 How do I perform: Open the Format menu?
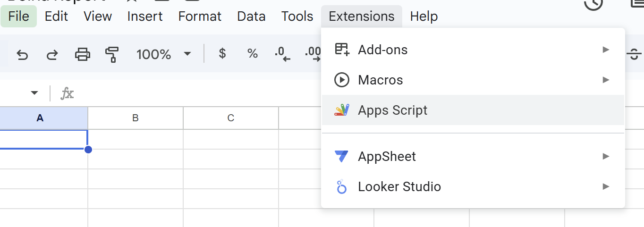[200, 17]
